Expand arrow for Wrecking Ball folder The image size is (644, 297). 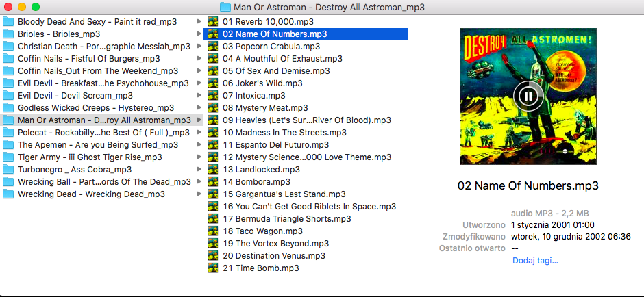click(x=199, y=181)
